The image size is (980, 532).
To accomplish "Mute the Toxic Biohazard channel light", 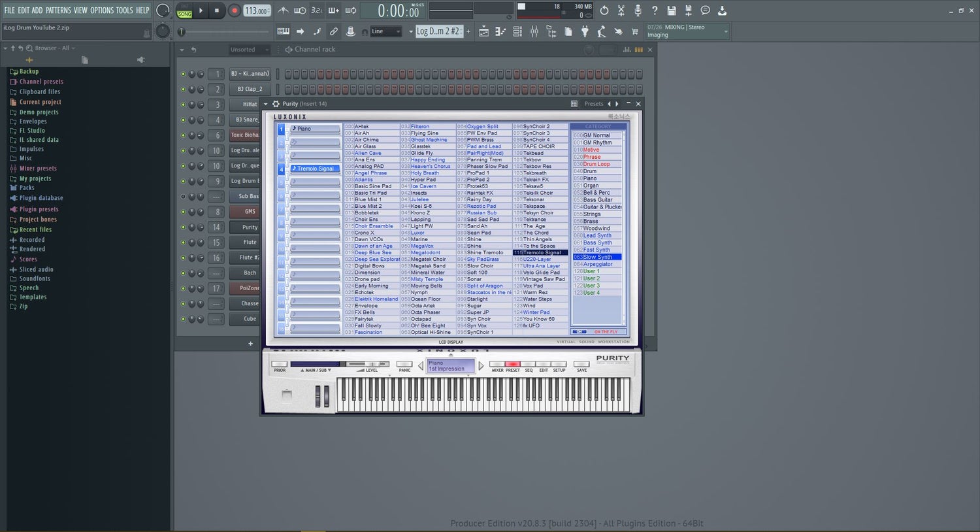I will [x=184, y=135].
